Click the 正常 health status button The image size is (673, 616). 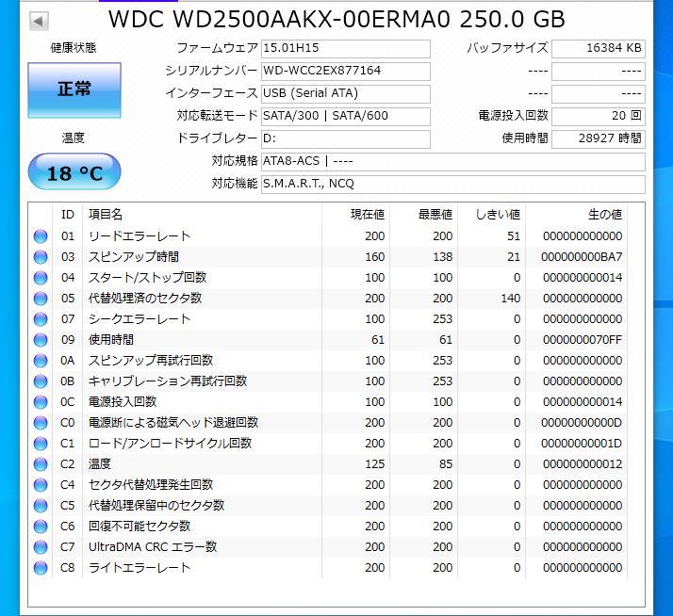[74, 90]
